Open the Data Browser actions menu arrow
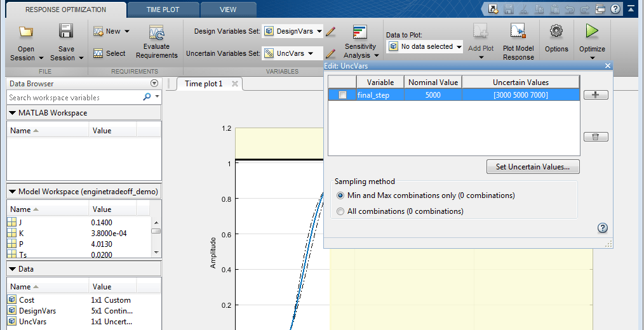The width and height of the screenshot is (644, 330). pyautogui.click(x=154, y=83)
